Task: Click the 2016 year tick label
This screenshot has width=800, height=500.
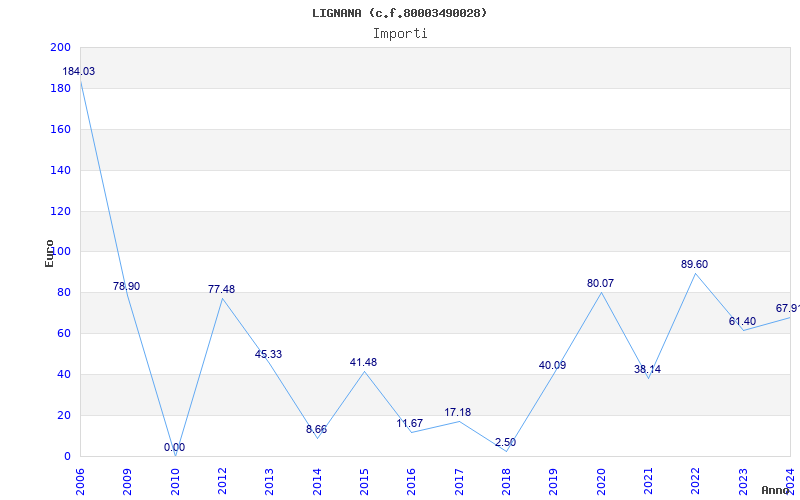Action: pyautogui.click(x=411, y=482)
